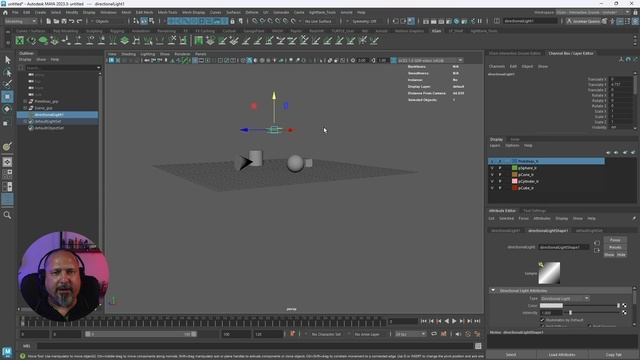Activate the highlighted Move tool in toolbox
640x360 pixels.
7,97
